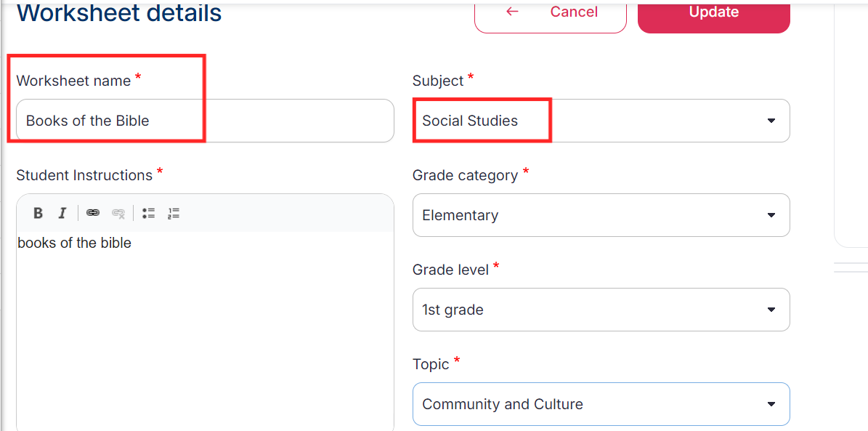The image size is (868, 431).
Task: Open the Grade level dropdown
Action: [601, 310]
